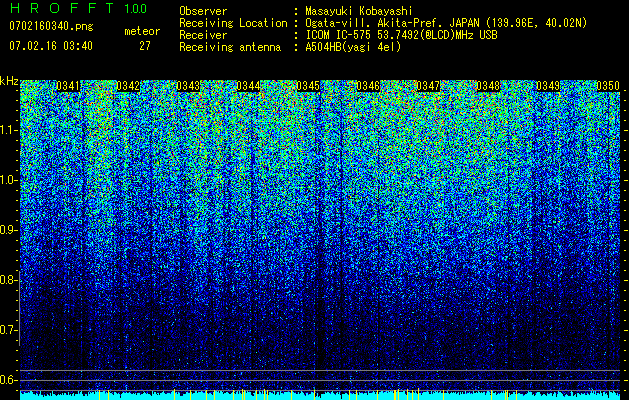The height and width of the screenshot is (400, 629).
Task: Click the 0346 time marker
Action: (368, 86)
